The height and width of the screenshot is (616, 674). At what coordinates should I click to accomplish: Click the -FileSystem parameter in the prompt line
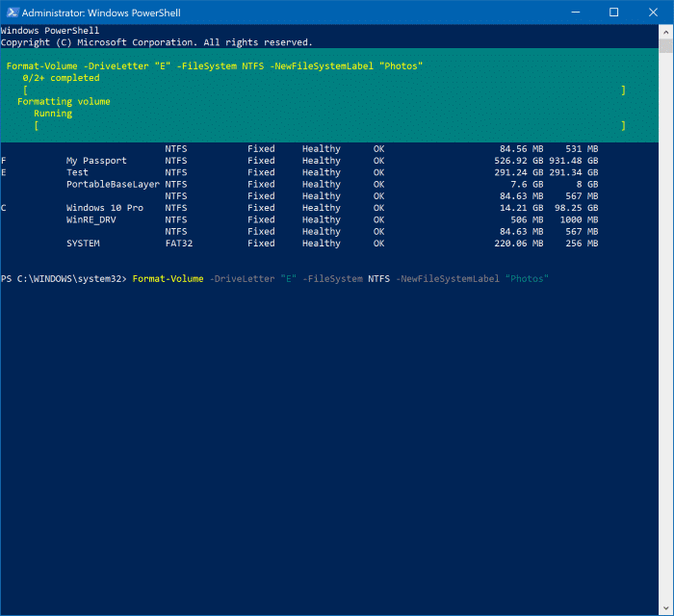333,279
